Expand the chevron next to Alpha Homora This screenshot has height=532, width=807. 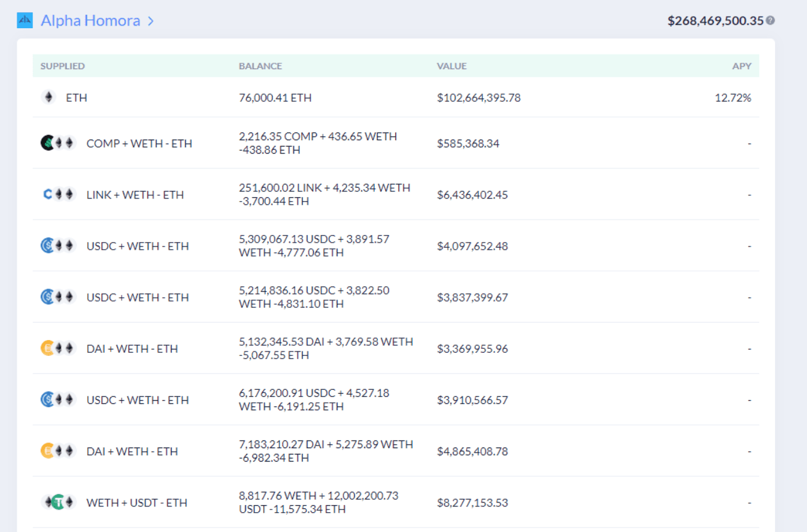tap(151, 21)
